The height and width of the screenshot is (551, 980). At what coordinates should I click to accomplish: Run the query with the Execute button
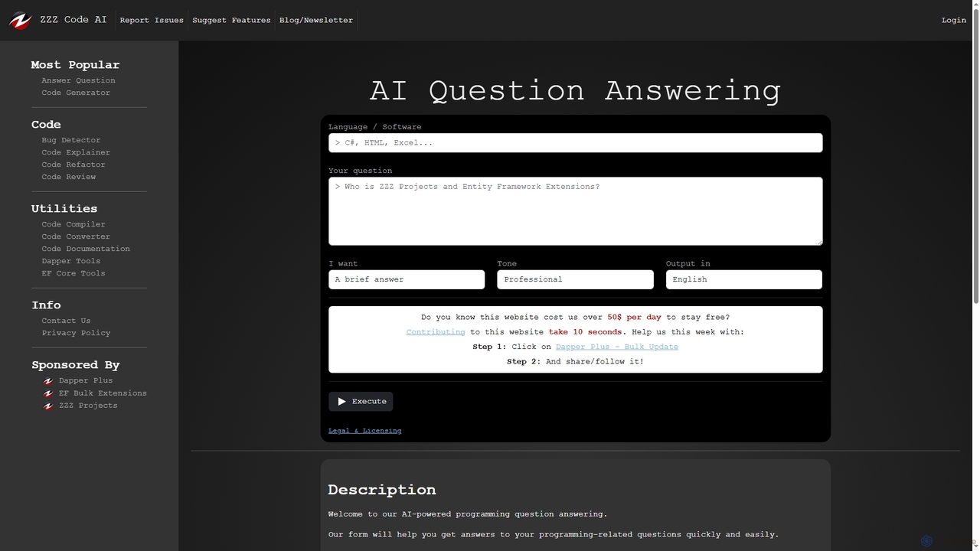(361, 401)
